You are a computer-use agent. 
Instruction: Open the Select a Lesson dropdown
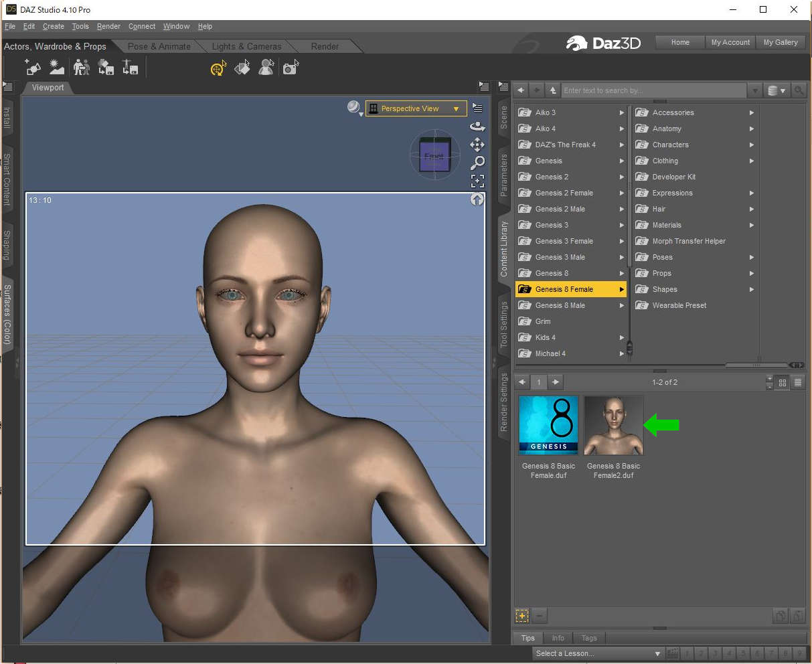598,653
